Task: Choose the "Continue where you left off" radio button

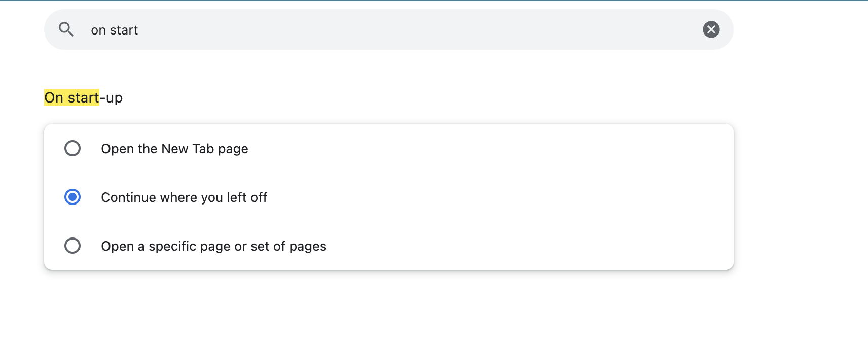Action: point(73,197)
